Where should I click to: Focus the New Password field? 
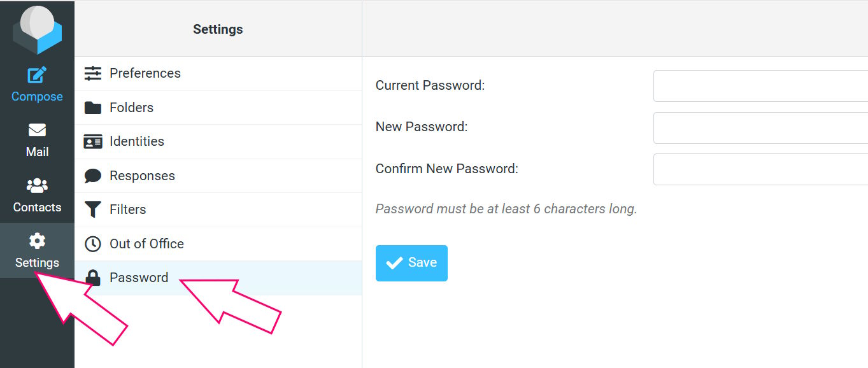tap(760, 128)
